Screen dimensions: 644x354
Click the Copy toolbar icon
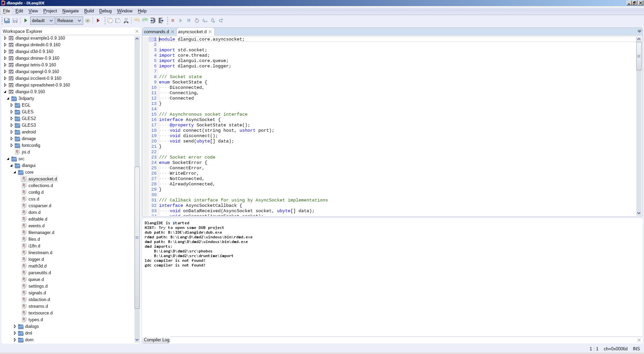110,20
